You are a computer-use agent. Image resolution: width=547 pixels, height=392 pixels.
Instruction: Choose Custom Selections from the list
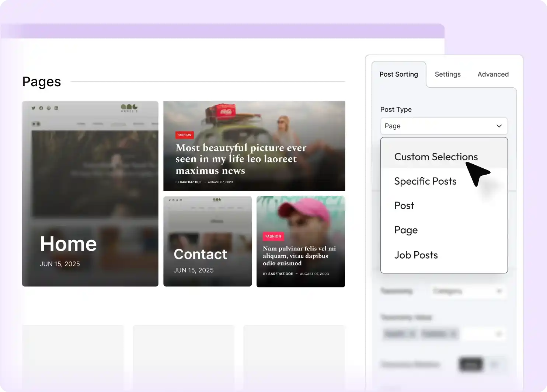pyautogui.click(x=436, y=157)
